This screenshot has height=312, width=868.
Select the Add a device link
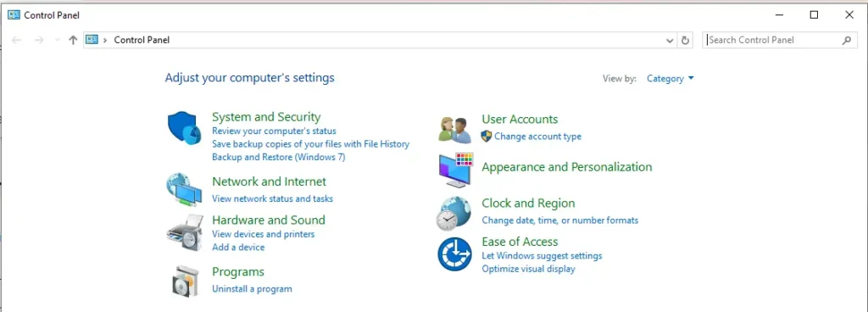(238, 248)
